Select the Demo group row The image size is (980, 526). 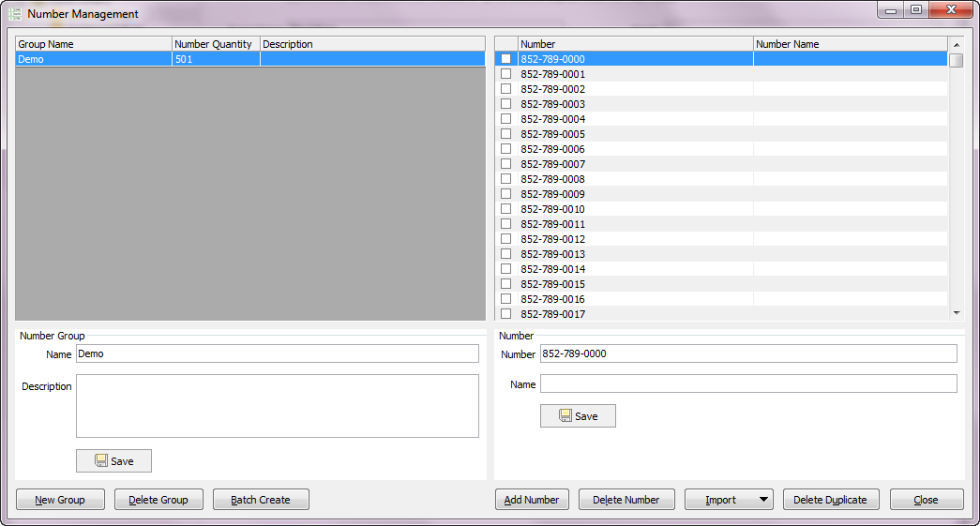pyautogui.click(x=94, y=59)
